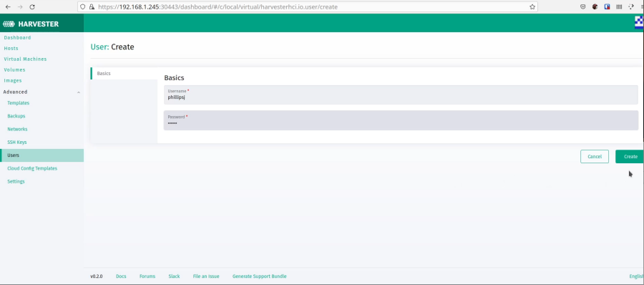This screenshot has width=644, height=285.
Task: Click the Advanced section label
Action: [15, 92]
